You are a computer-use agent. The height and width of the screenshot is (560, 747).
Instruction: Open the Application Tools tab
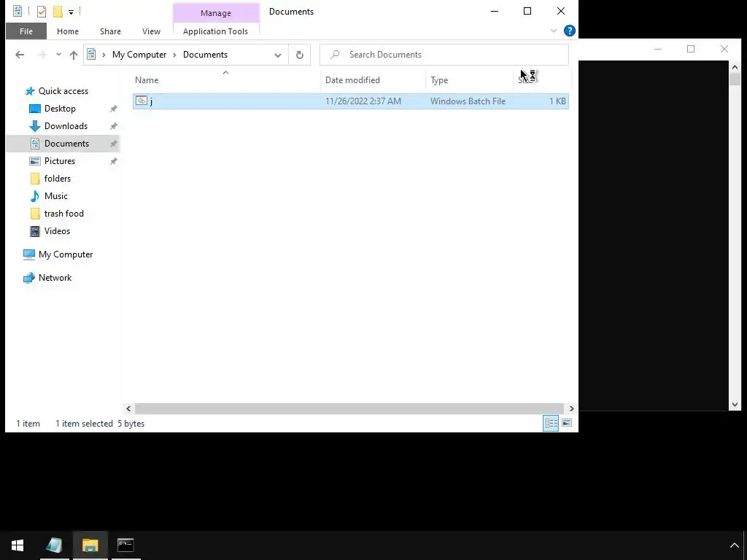click(215, 31)
